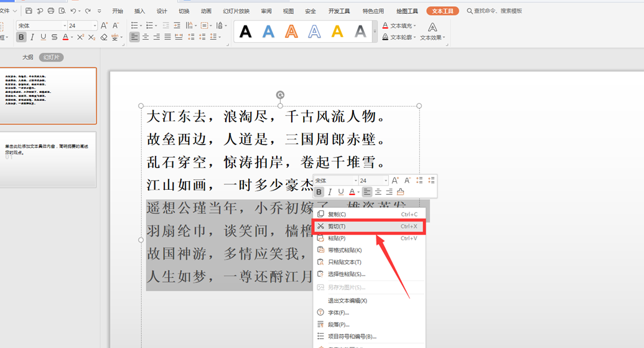This screenshot has height=348, width=644.
Task: Click the rotation handle above the text box
Action: [x=280, y=95]
